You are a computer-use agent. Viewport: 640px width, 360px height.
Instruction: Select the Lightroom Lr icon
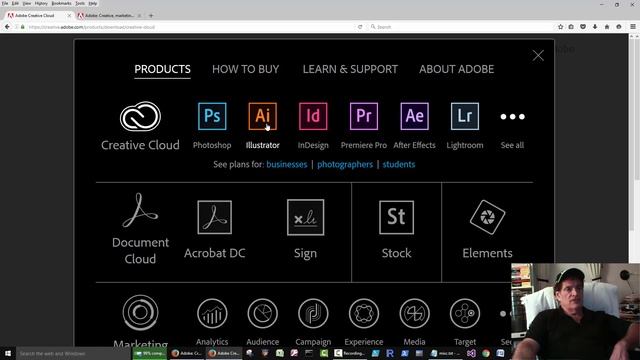tap(465, 116)
